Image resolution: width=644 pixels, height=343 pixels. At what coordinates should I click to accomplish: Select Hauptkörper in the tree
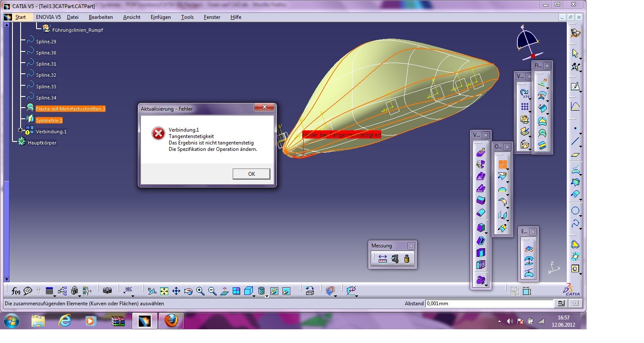click(42, 143)
